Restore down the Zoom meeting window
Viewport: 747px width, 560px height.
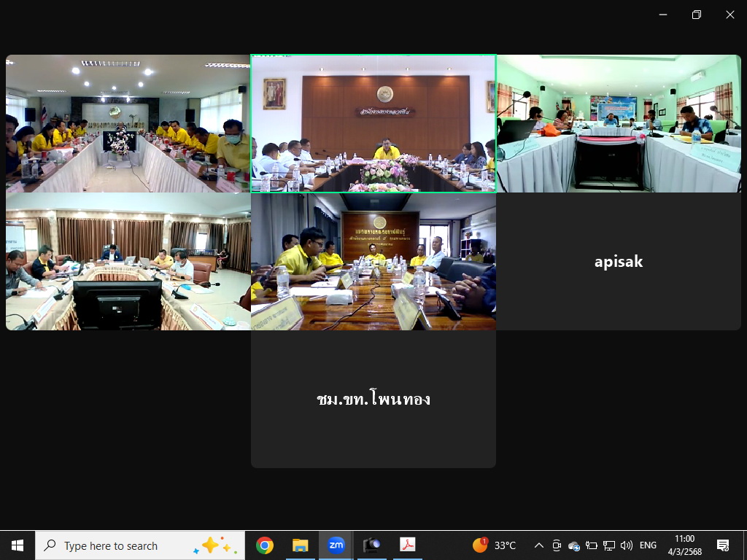tap(697, 15)
